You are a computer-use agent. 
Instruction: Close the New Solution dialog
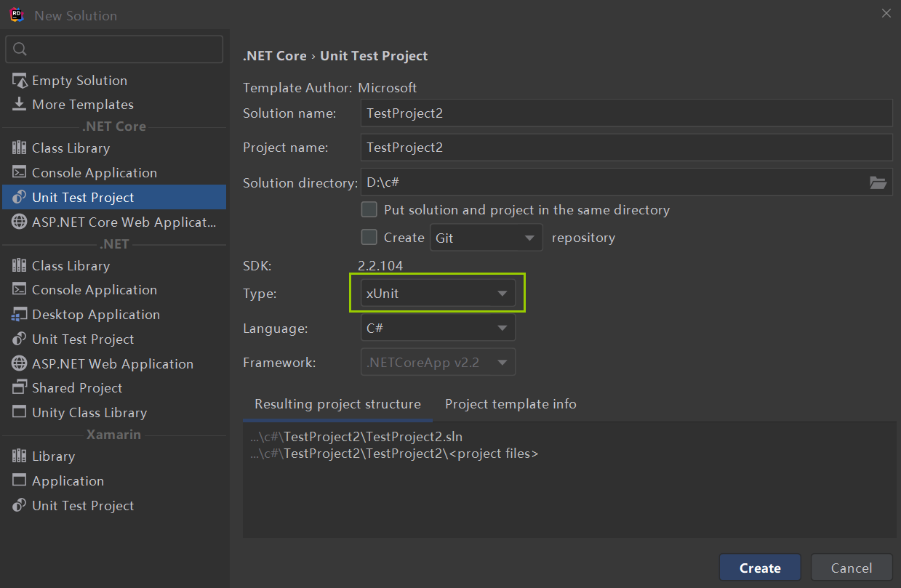(886, 13)
